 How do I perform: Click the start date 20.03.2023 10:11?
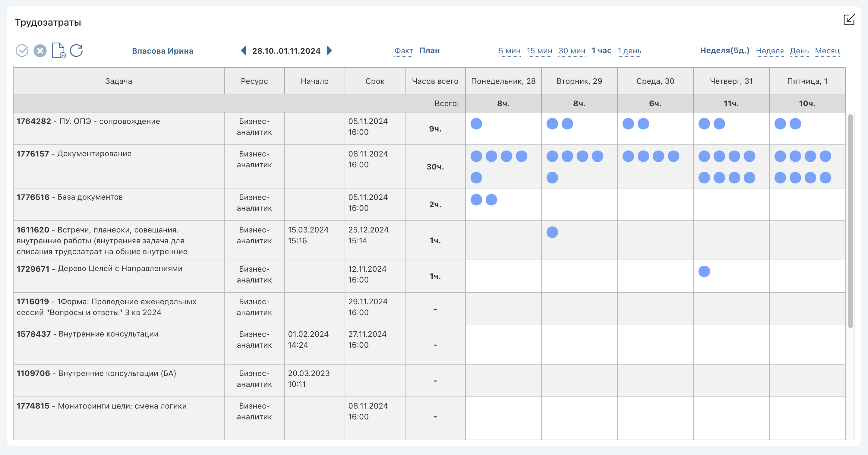pyautogui.click(x=309, y=379)
